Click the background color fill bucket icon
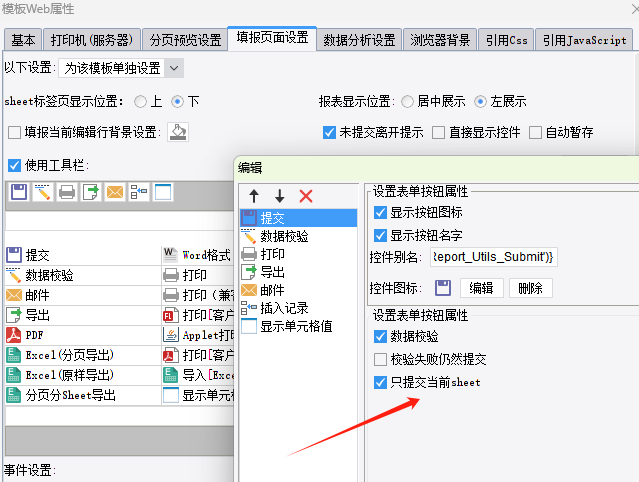Screen dimensions: 639x482 [x=177, y=132]
